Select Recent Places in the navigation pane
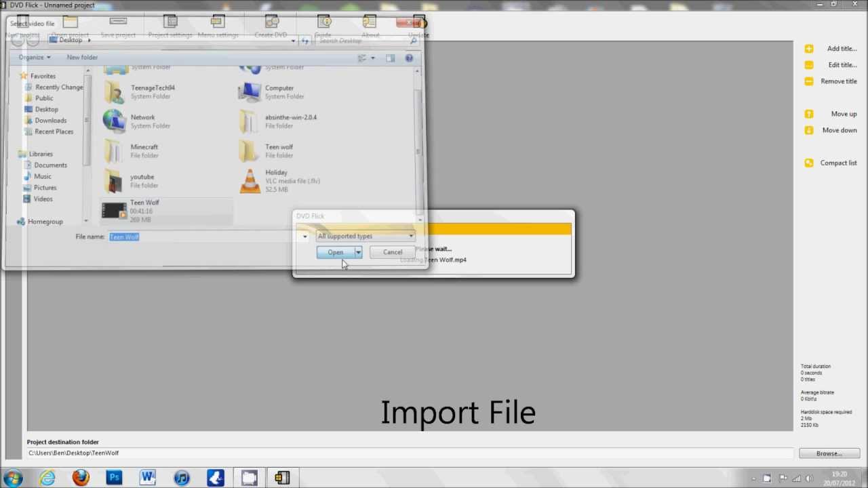 [x=54, y=131]
